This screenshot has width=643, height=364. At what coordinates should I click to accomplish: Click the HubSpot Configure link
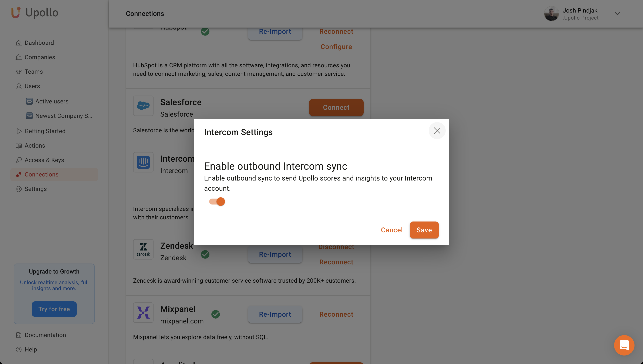pos(336,47)
